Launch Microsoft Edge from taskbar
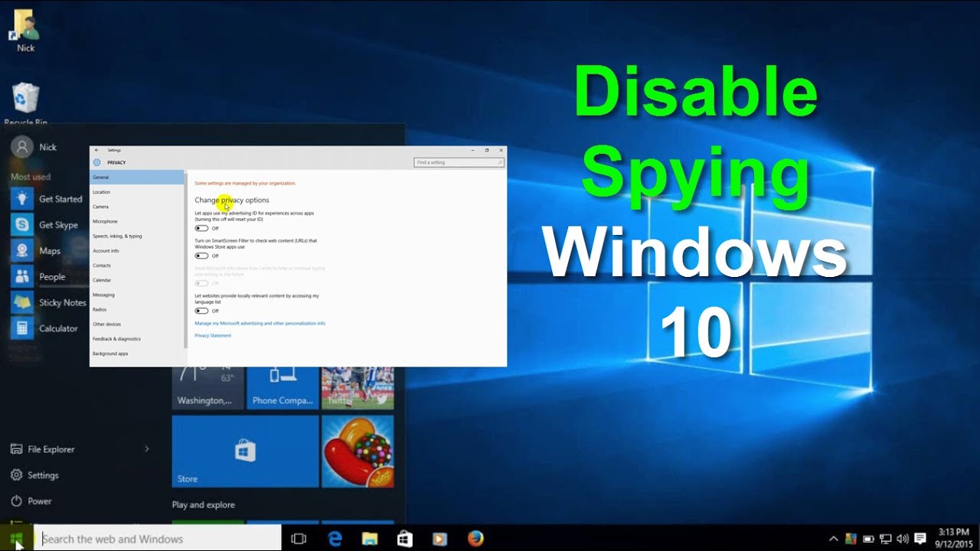This screenshot has width=980, height=551. [335, 539]
